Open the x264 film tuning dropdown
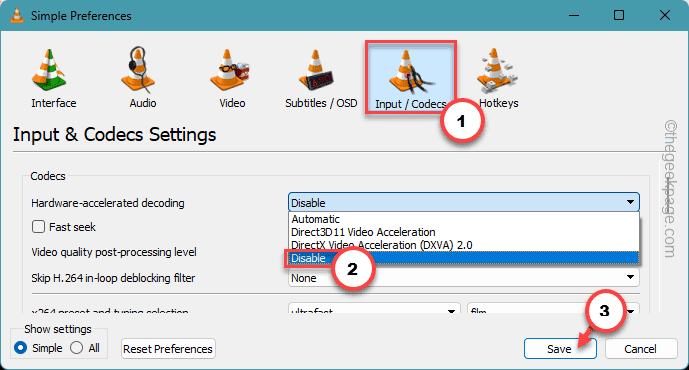 pos(553,308)
